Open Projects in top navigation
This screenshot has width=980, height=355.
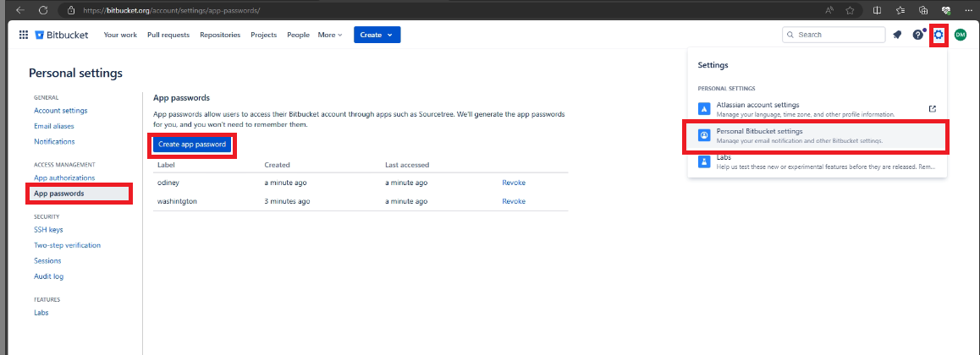click(x=264, y=35)
